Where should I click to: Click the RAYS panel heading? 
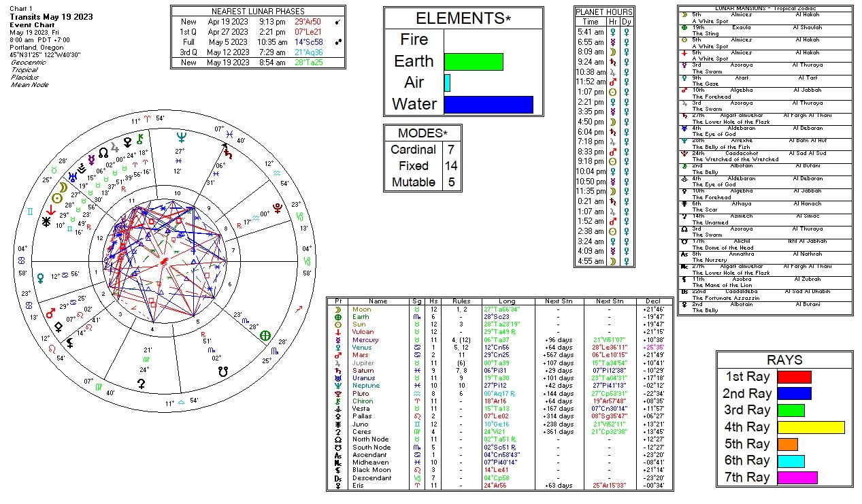(784, 360)
